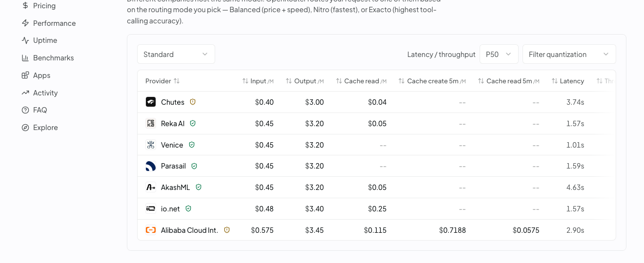Image resolution: width=644 pixels, height=263 pixels.
Task: Open the Venice provider link
Action: [x=172, y=145]
